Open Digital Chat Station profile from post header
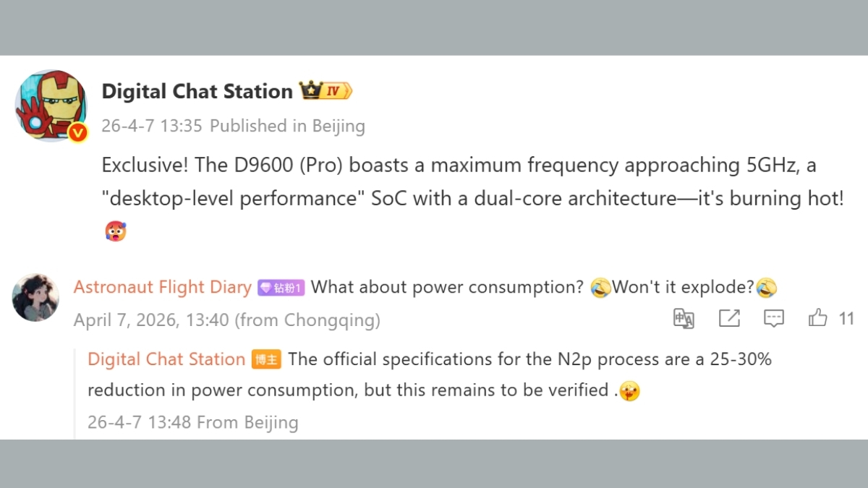The height and width of the screenshot is (488, 868). pos(197,91)
